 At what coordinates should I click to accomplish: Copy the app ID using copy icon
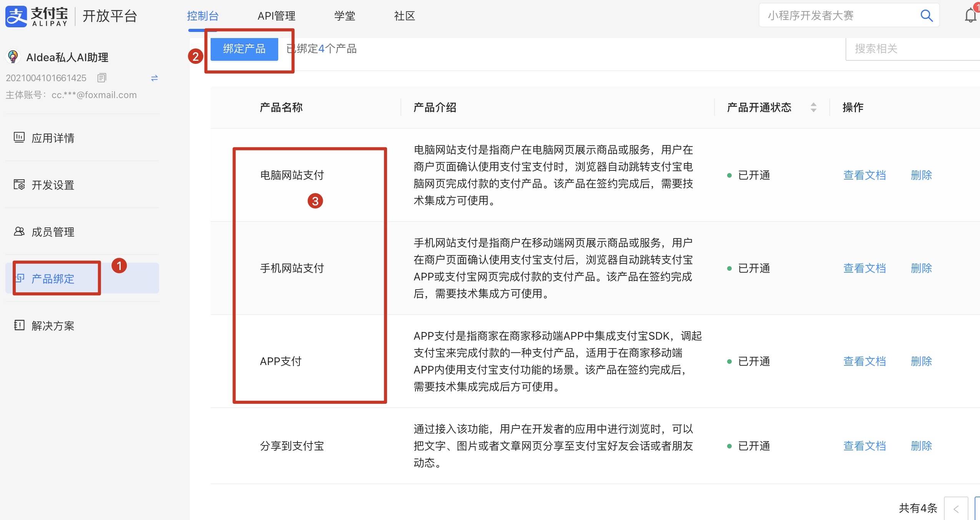[x=101, y=78]
